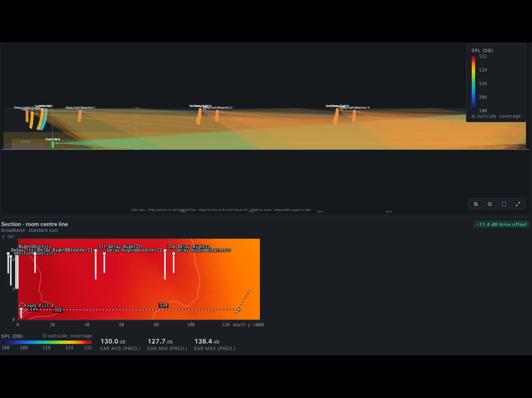The height and width of the screenshot is (398, 532).
Task: Select the green Front Fill speaker in side view
Action: point(53,145)
